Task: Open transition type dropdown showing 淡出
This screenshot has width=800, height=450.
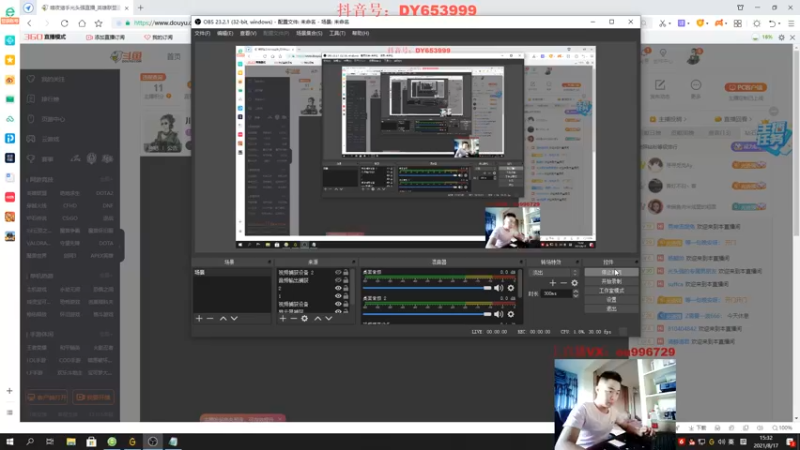Action: pos(553,272)
